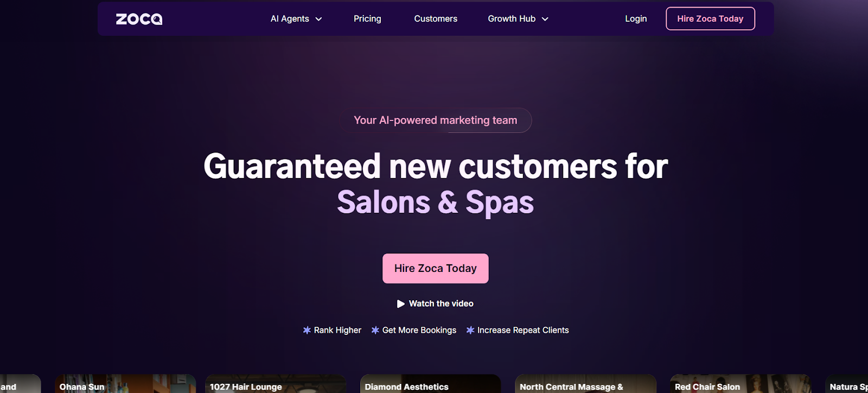Click the Login link
The width and height of the screenshot is (868, 393).
(x=636, y=18)
